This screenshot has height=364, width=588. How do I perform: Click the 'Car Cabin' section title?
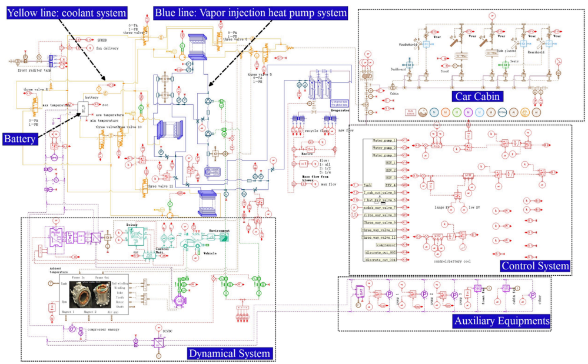477,96
